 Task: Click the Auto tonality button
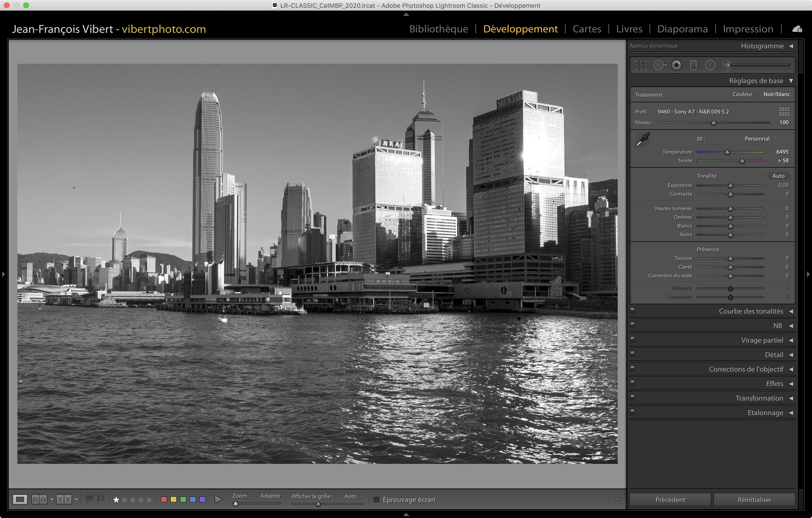778,176
